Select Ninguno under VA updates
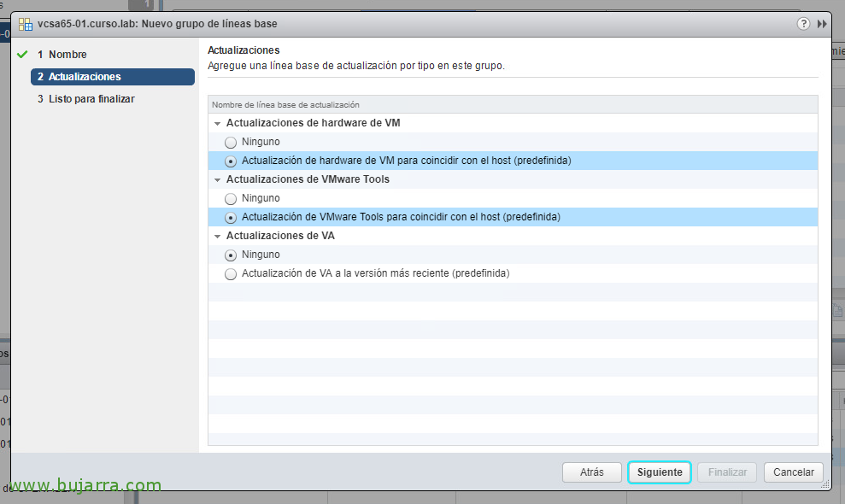Image resolution: width=845 pixels, height=504 pixels. pyautogui.click(x=231, y=255)
